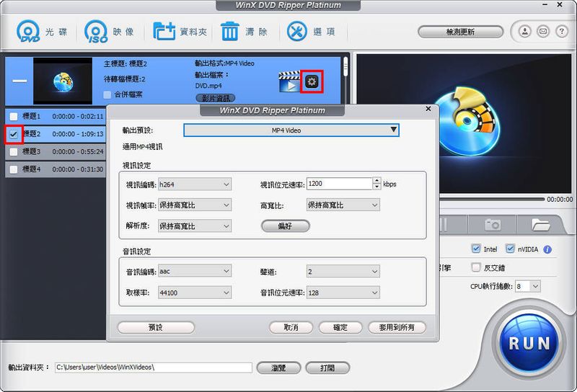577x392 pixels.
Task: Open the 音訊位元速率 128 dropdown
Action: (x=343, y=293)
